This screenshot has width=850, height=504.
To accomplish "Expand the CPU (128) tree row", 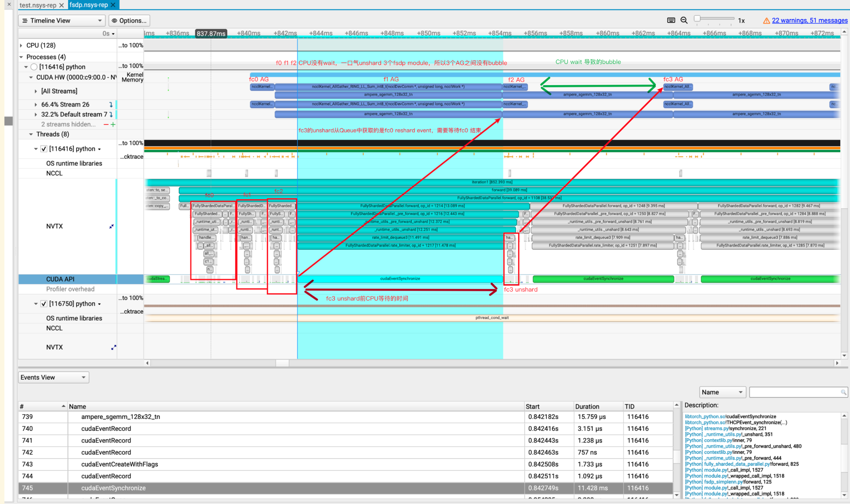I will pos(21,45).
